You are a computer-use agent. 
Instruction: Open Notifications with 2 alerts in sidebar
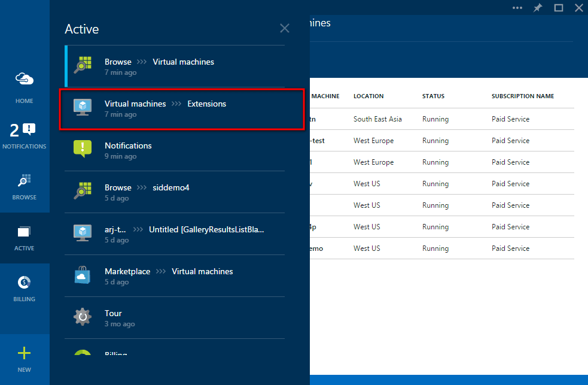tap(25, 135)
